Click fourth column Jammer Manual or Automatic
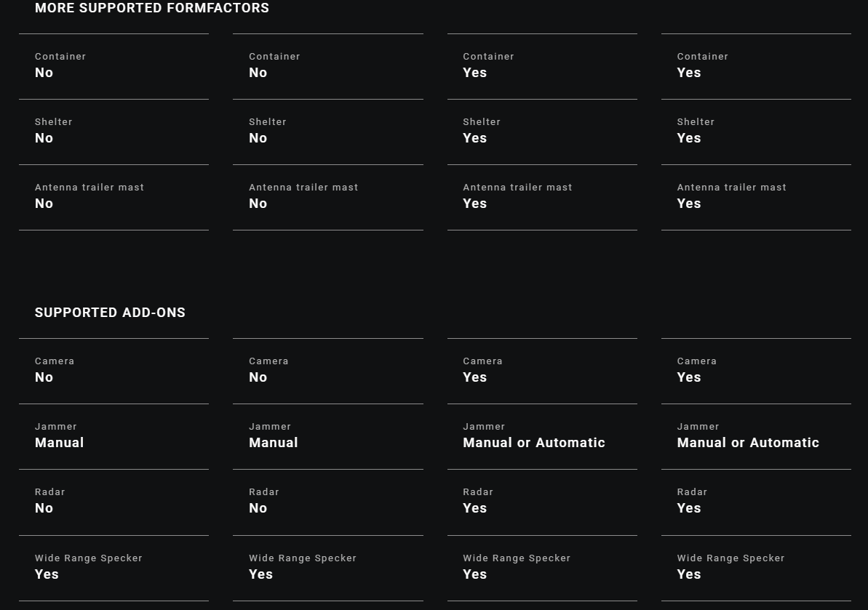 coord(748,443)
